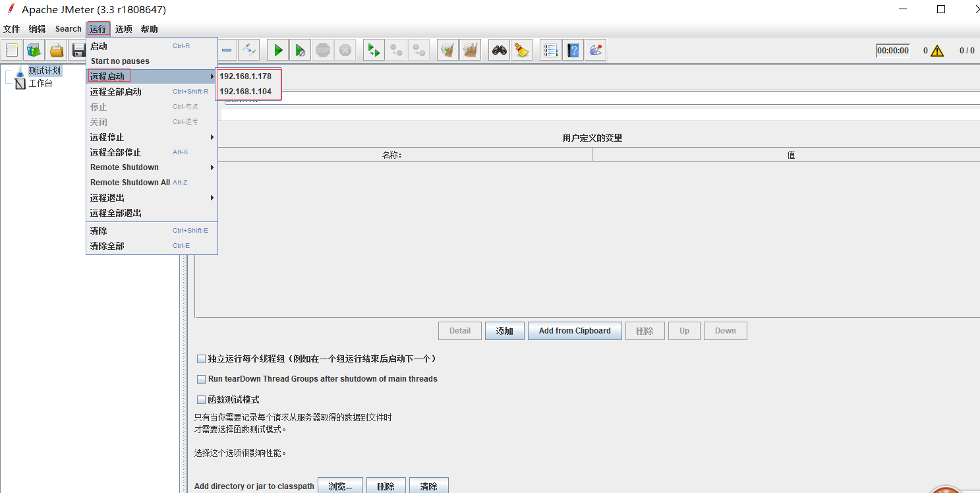Click the Stop sign toolbar icon
The width and height of the screenshot is (980, 493).
point(322,50)
